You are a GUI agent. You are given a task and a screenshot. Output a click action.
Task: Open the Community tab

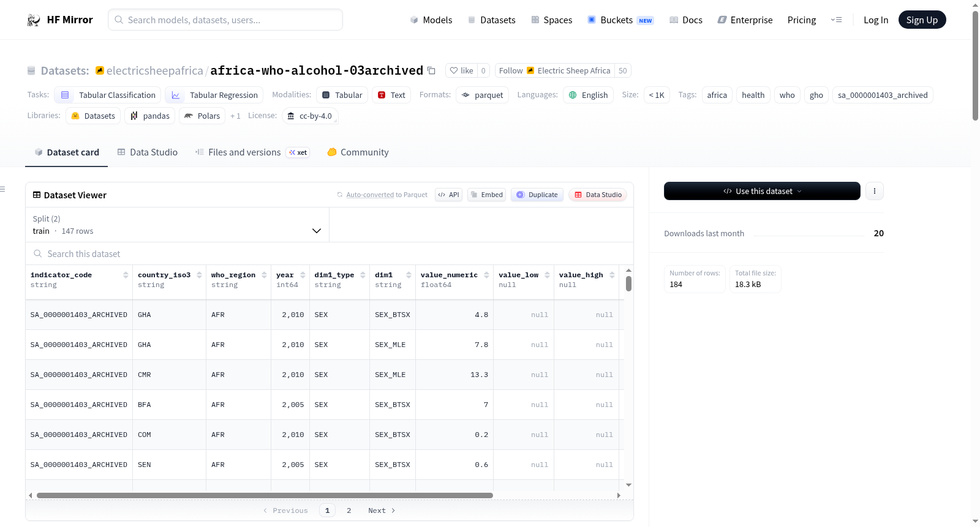click(x=358, y=152)
